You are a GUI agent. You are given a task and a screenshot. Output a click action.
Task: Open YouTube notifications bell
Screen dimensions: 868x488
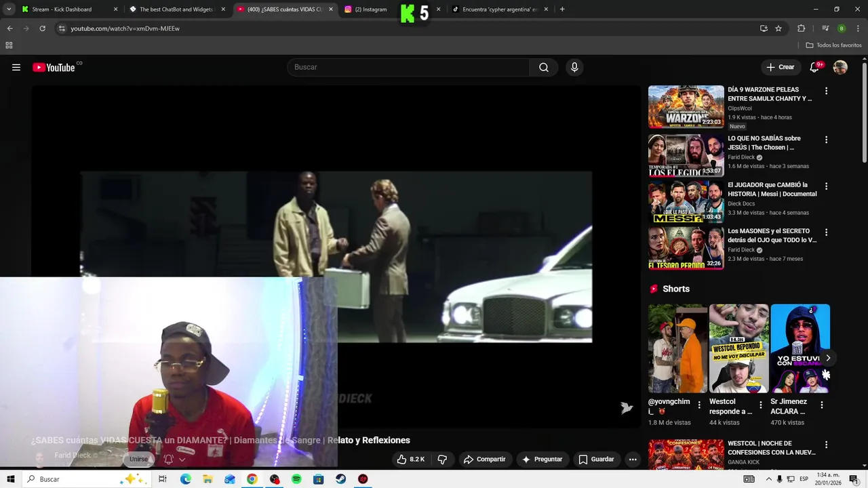pos(815,67)
